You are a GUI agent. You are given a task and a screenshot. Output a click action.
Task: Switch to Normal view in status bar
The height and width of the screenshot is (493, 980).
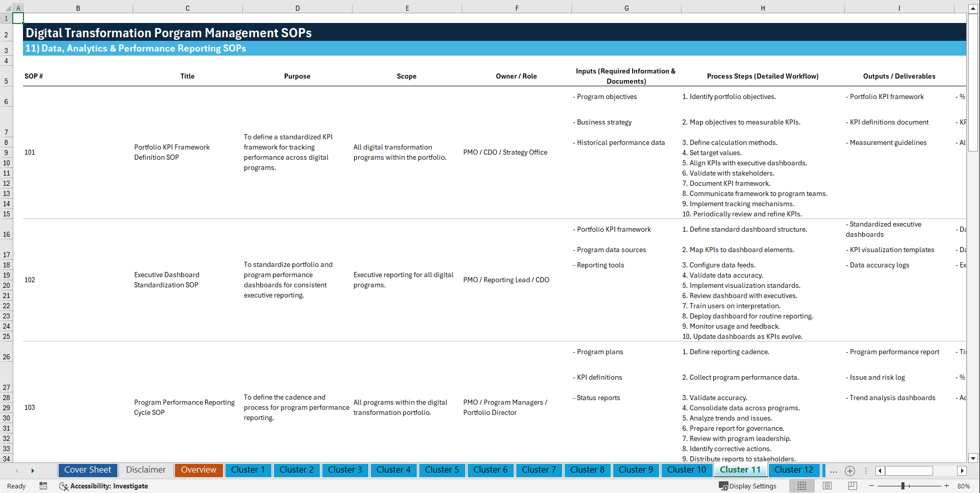pos(801,486)
